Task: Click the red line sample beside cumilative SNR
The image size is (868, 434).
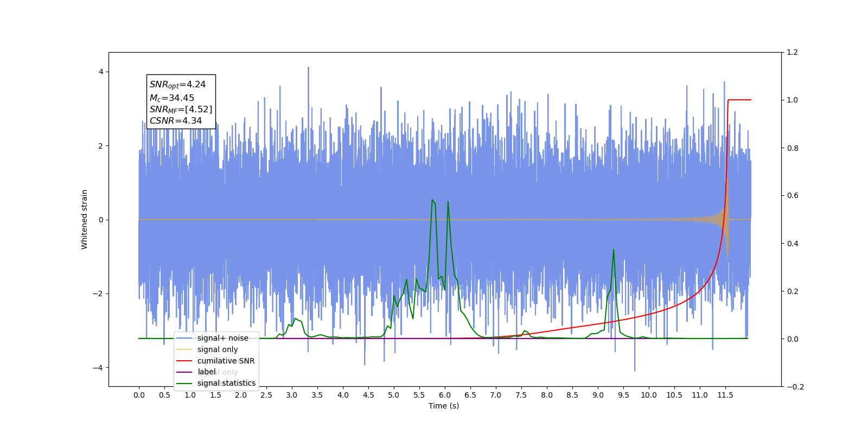Action: [x=184, y=361]
